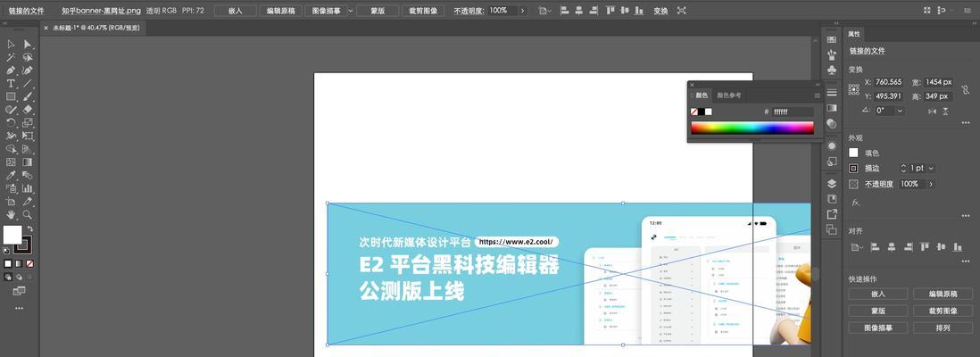This screenshot has height=357, width=980.
Task: Select the Selection (black arrow) tool
Action: [11, 44]
